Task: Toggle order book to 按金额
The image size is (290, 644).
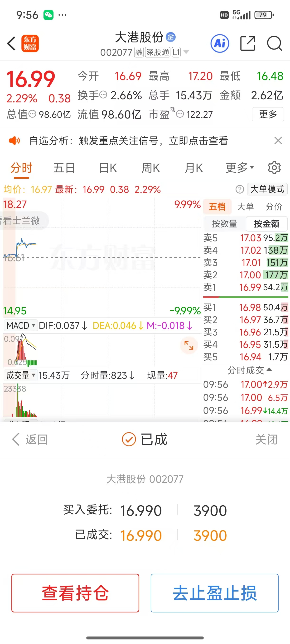Action: pos(267,223)
